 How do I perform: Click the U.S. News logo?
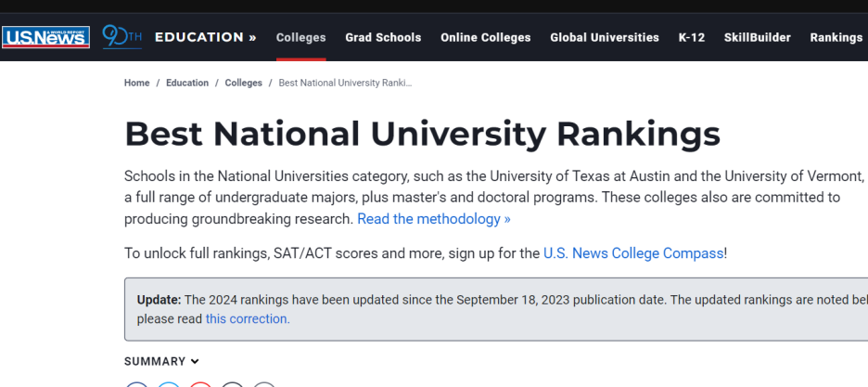click(45, 37)
